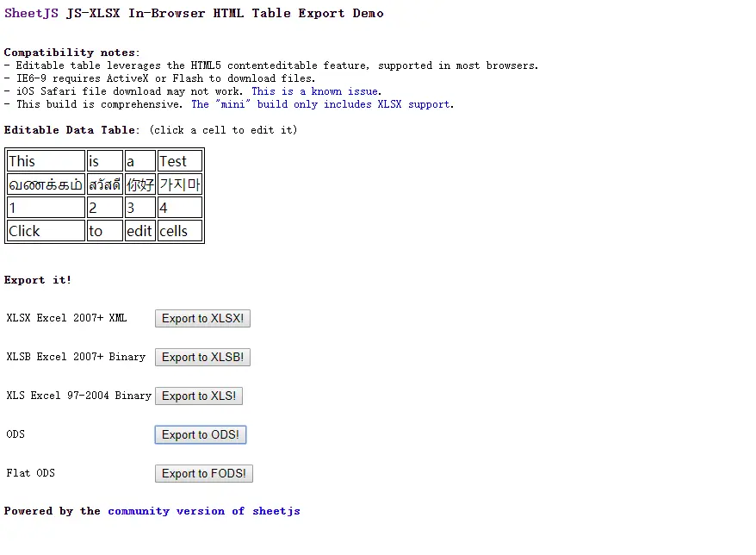Edit the cell containing number '1'
This screenshot has height=555, width=756.
click(46, 208)
